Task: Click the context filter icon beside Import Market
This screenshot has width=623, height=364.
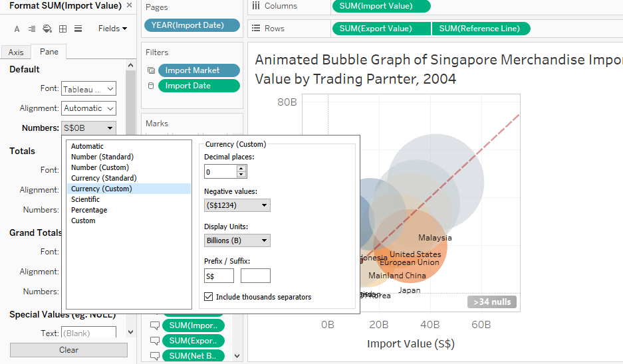Action: [151, 70]
